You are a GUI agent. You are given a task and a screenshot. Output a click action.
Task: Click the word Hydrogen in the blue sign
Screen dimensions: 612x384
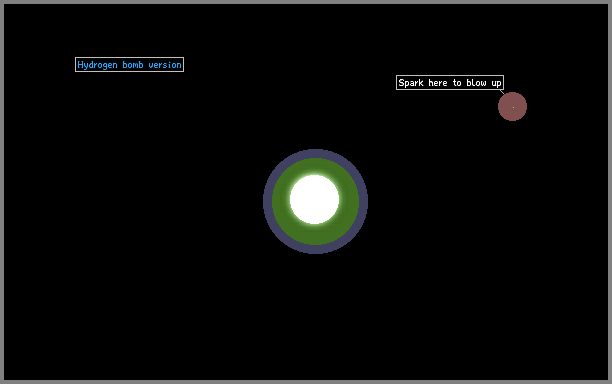click(97, 65)
